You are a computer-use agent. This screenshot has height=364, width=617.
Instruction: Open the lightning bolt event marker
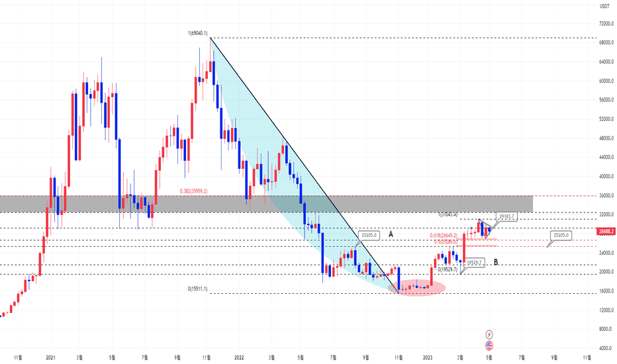(x=489, y=334)
